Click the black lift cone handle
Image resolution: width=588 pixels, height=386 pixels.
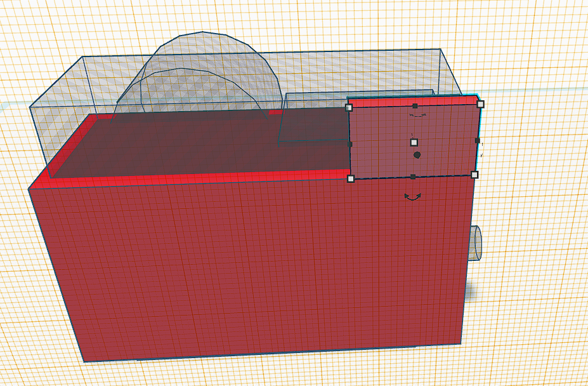click(x=417, y=155)
